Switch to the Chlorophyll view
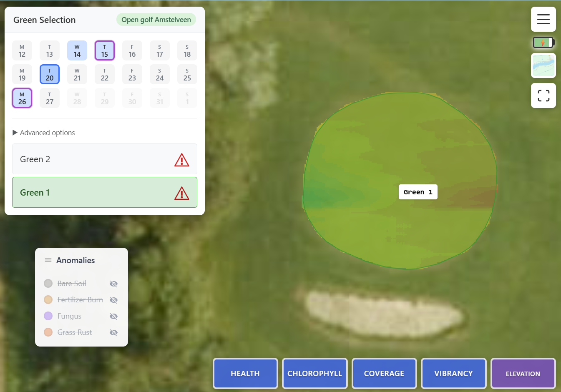Viewport: 561px width, 392px height. point(314,374)
